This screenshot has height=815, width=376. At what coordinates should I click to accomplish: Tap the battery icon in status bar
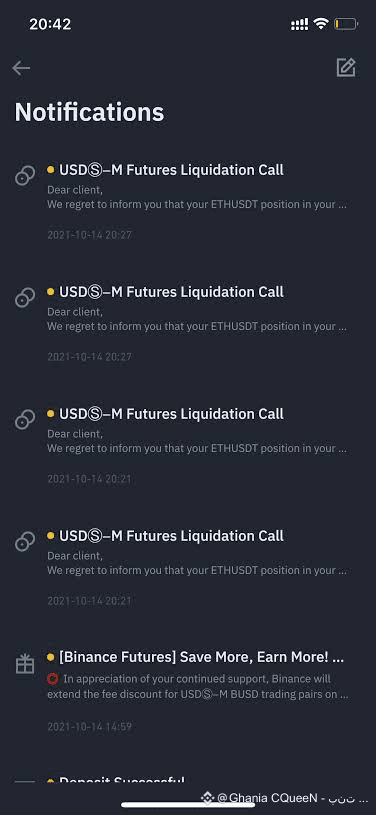346,24
